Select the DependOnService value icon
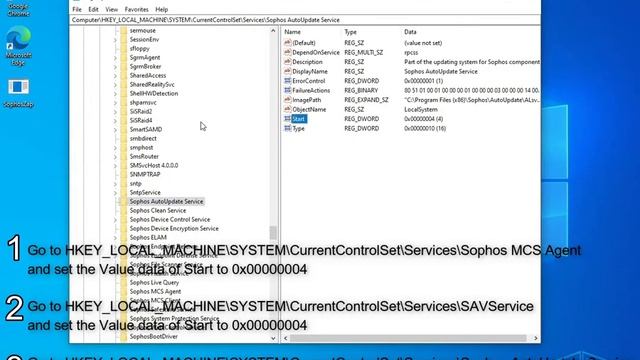Viewport: 640px width, 360px height. pyautogui.click(x=287, y=52)
